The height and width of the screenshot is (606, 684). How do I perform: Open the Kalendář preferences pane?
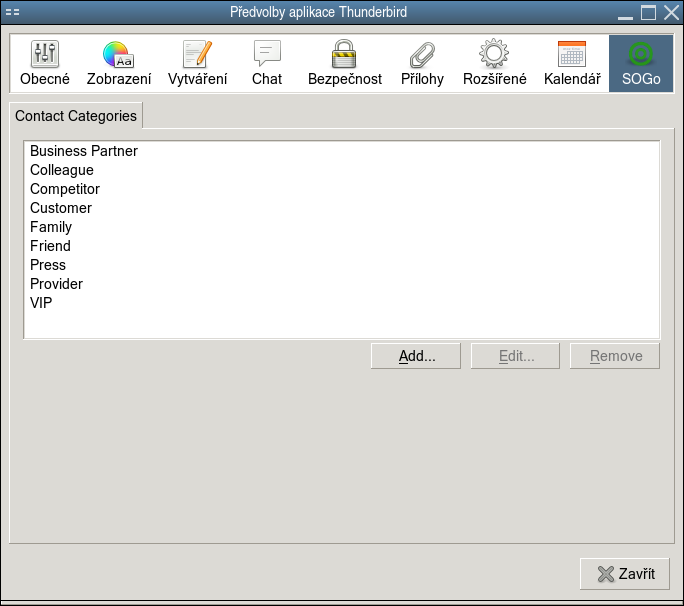click(572, 64)
